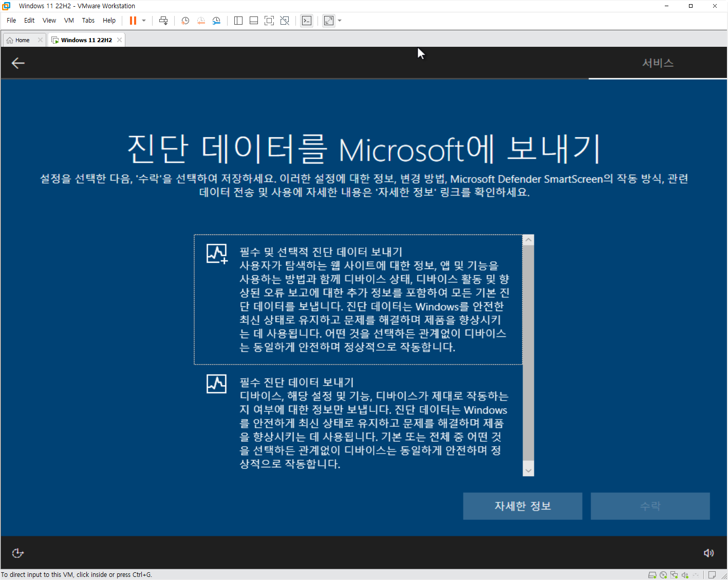728x580 pixels.
Task: Click the 수락 button
Action: 650,506
